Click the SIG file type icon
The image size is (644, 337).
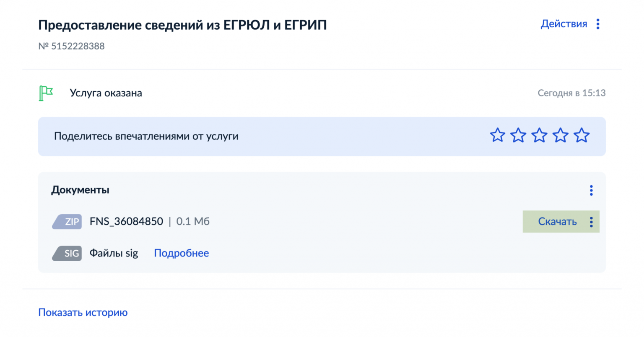[67, 253]
